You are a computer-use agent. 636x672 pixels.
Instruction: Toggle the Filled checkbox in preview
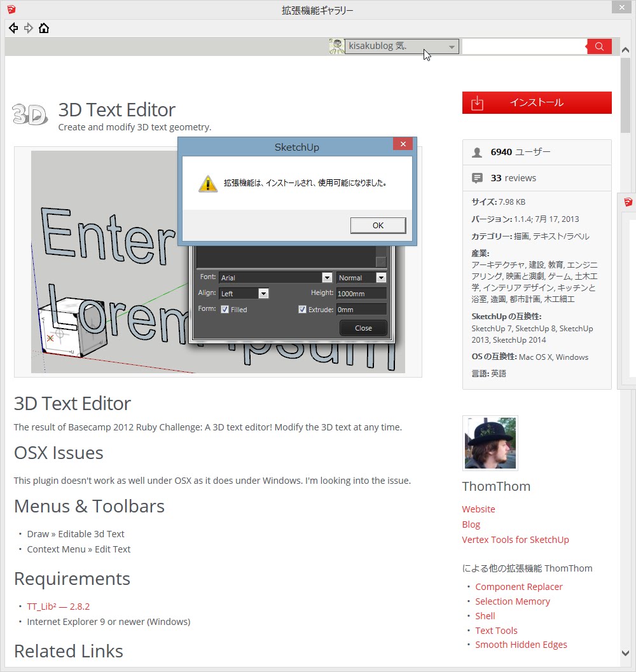(x=225, y=310)
